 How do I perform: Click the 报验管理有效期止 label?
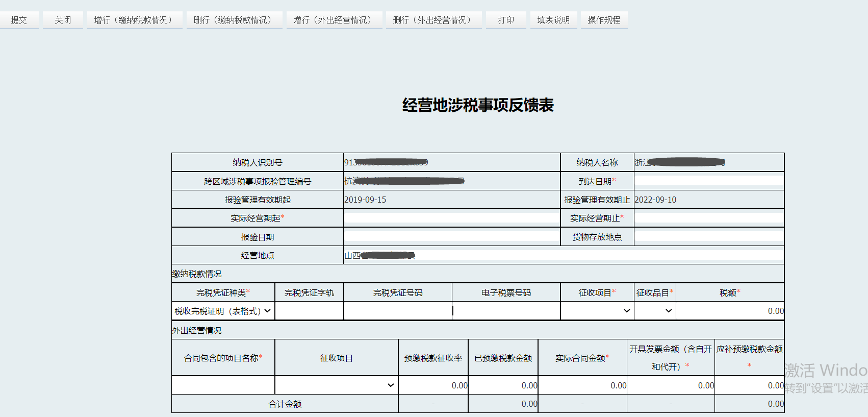point(597,200)
